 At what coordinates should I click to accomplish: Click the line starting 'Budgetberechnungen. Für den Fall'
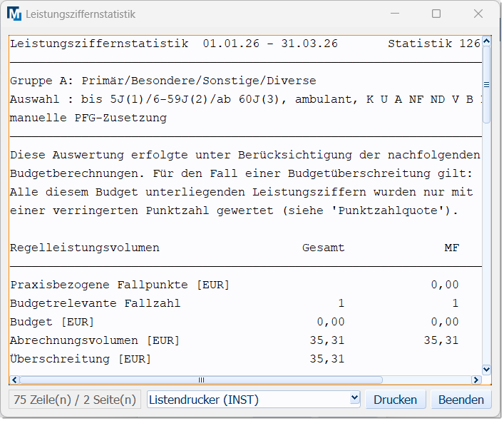(242, 174)
